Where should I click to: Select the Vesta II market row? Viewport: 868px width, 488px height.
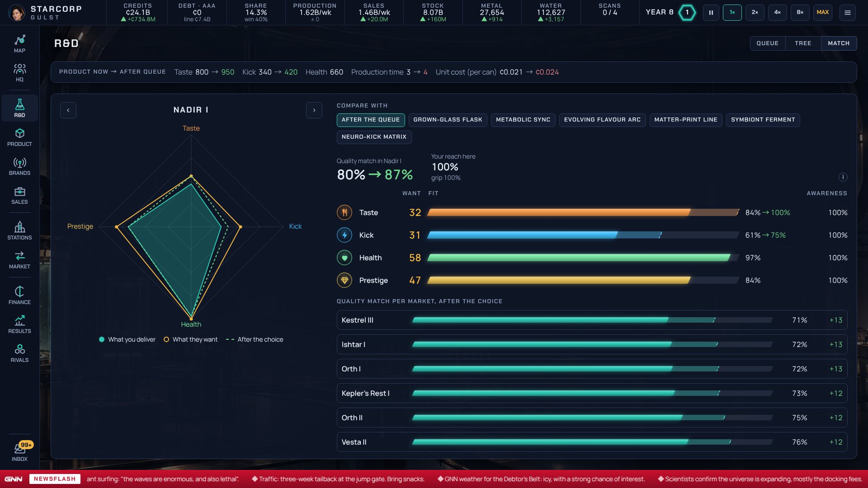point(592,442)
